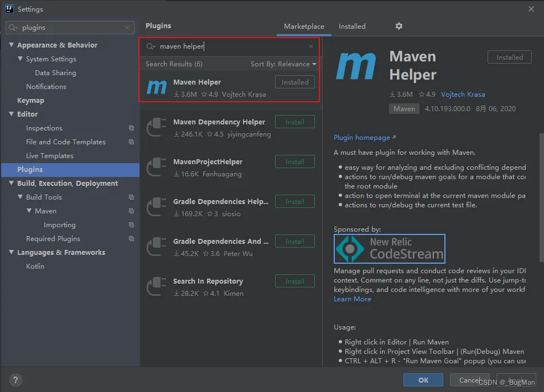Collapse the Languages & Frameworks section

[12, 252]
